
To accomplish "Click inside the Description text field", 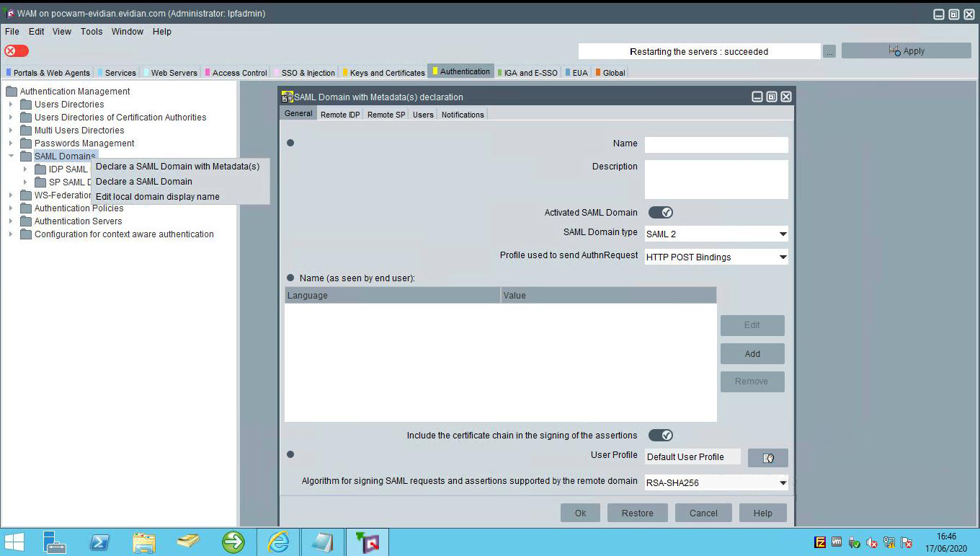I will click(x=716, y=178).
